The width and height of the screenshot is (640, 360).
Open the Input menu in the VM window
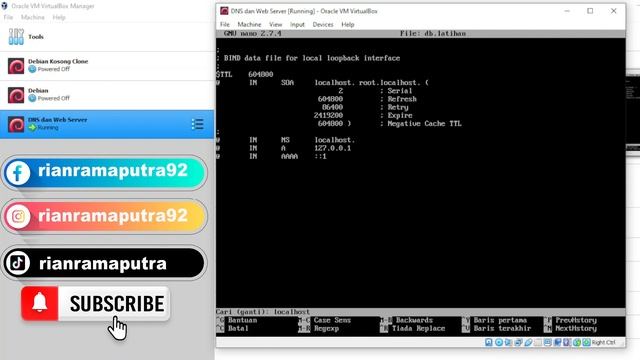297,24
